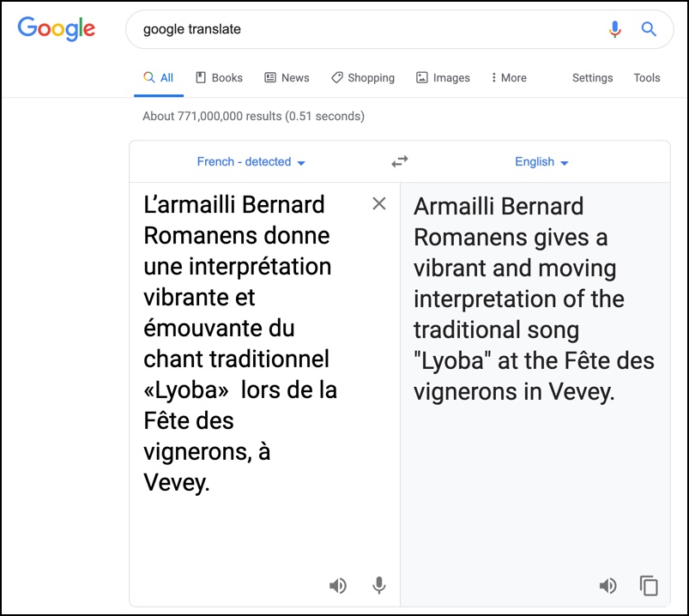This screenshot has height=616, width=689.
Task: Swap the source and target languages
Action: point(400,161)
